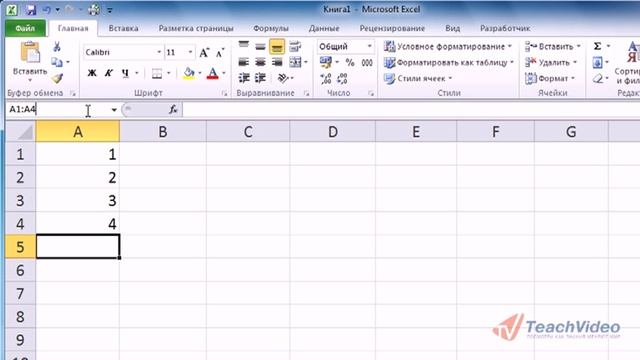Click merge and center icon
Screen dimensions: 640x360
click(x=295, y=62)
